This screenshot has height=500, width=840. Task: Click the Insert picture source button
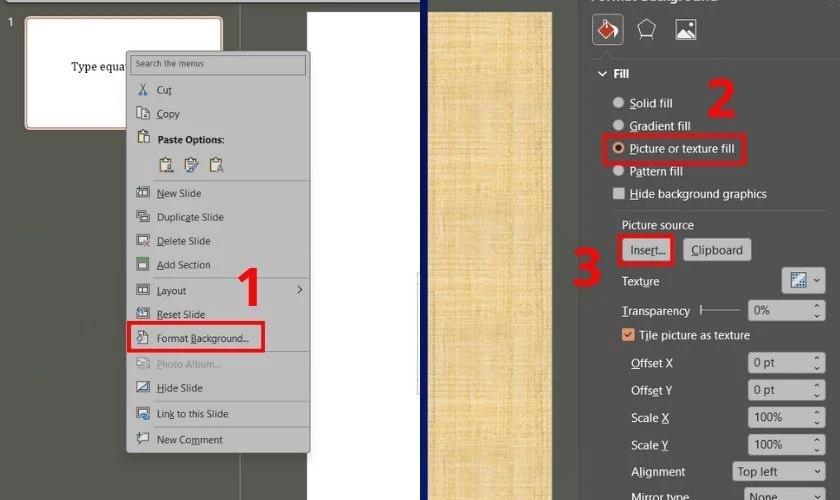647,250
